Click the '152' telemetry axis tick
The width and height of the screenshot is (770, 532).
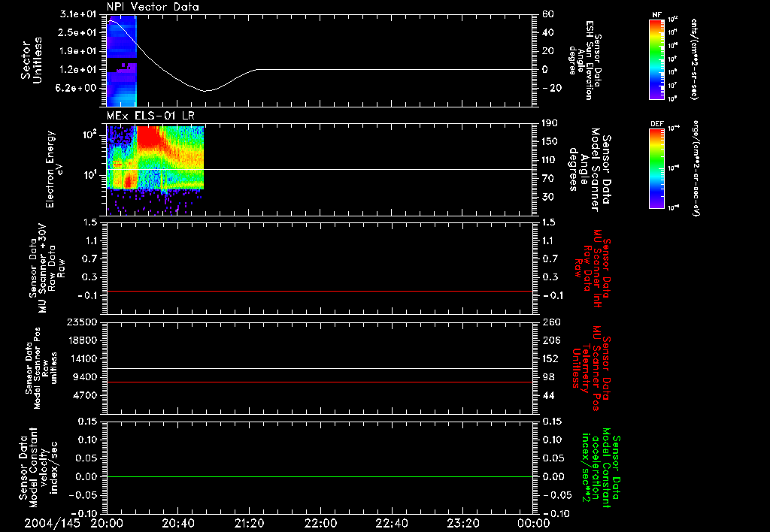[x=551, y=358]
